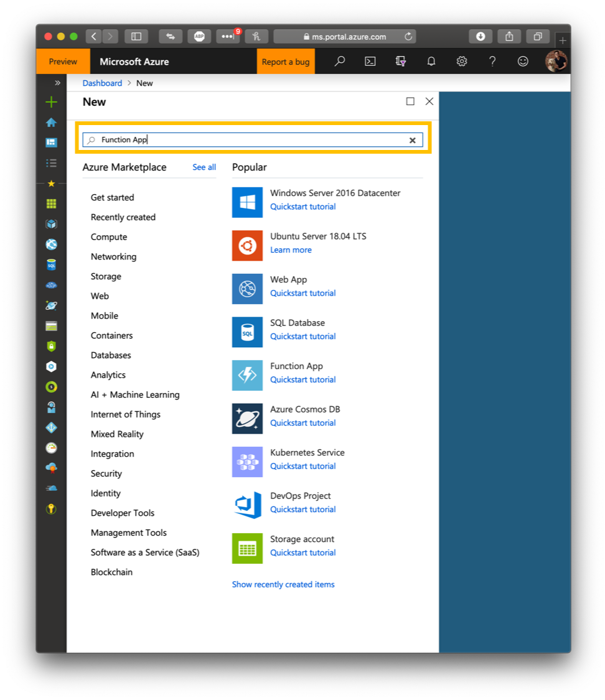Screen dimensions: 605x700
Task: Click the Azure Cosmos DB tile icon
Action: [x=247, y=419]
